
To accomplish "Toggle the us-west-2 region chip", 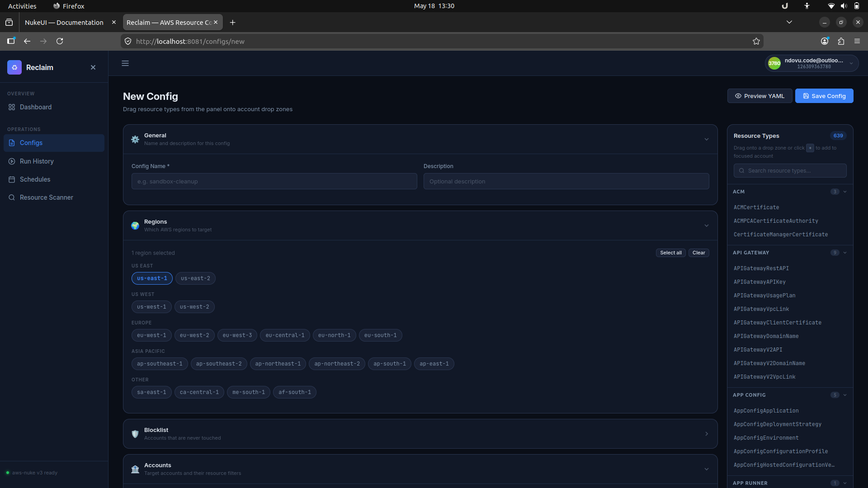I will [194, 307].
